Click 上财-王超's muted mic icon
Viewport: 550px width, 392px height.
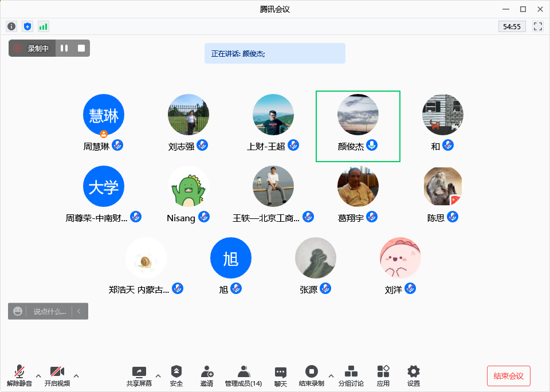pos(293,146)
